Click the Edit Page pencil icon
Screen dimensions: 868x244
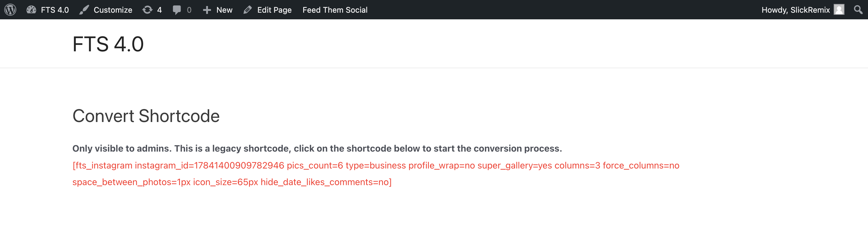[x=248, y=10]
